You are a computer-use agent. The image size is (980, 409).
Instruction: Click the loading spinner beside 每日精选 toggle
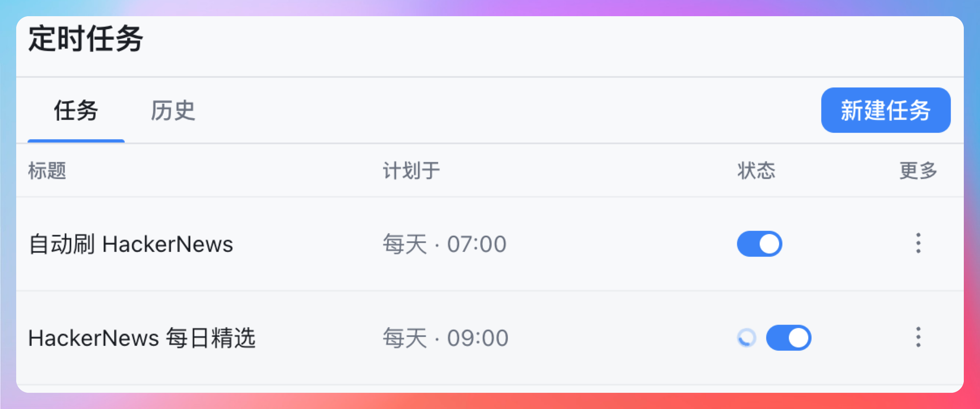(746, 338)
